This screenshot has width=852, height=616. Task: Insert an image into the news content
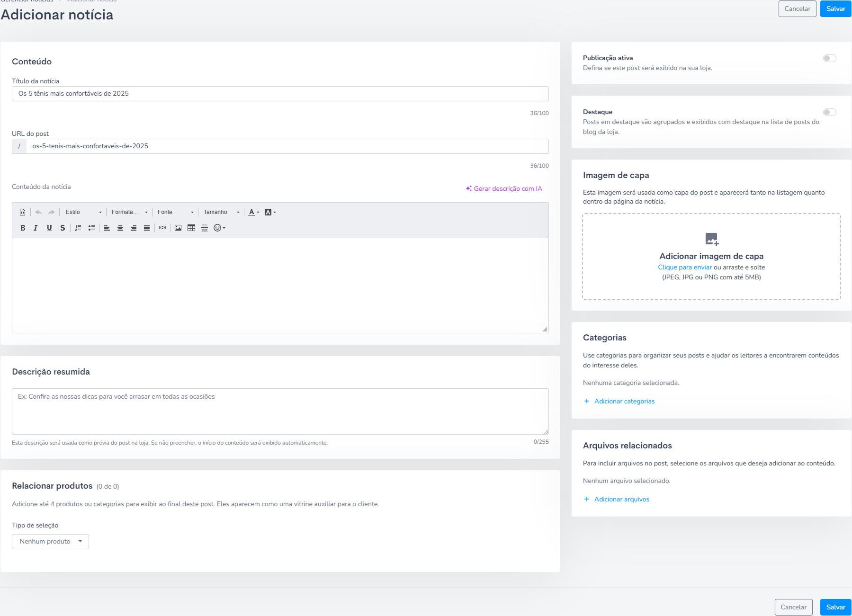pos(178,228)
